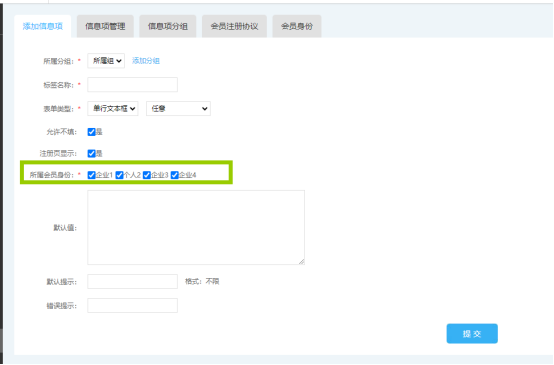Uncheck the 允许不填 checkbox

92,132
